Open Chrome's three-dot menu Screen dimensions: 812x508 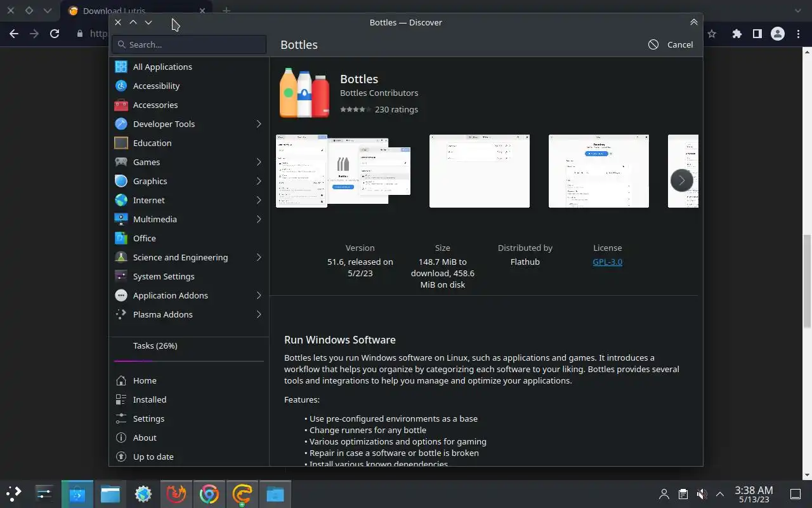[798, 34]
